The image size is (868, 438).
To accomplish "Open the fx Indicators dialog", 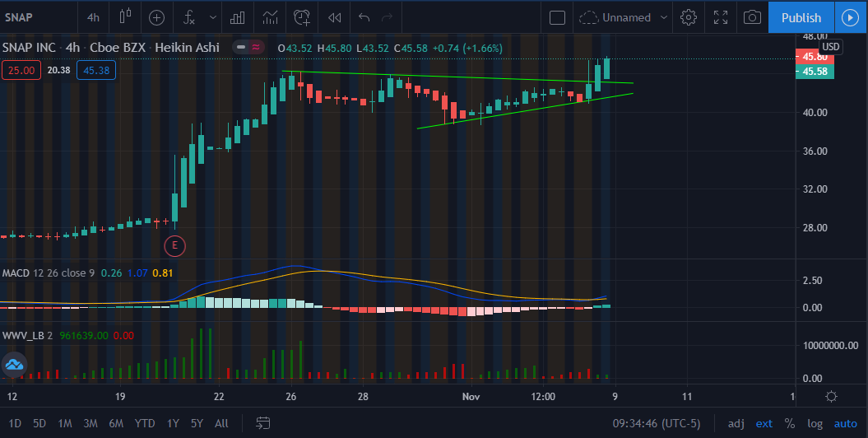I will (188, 18).
